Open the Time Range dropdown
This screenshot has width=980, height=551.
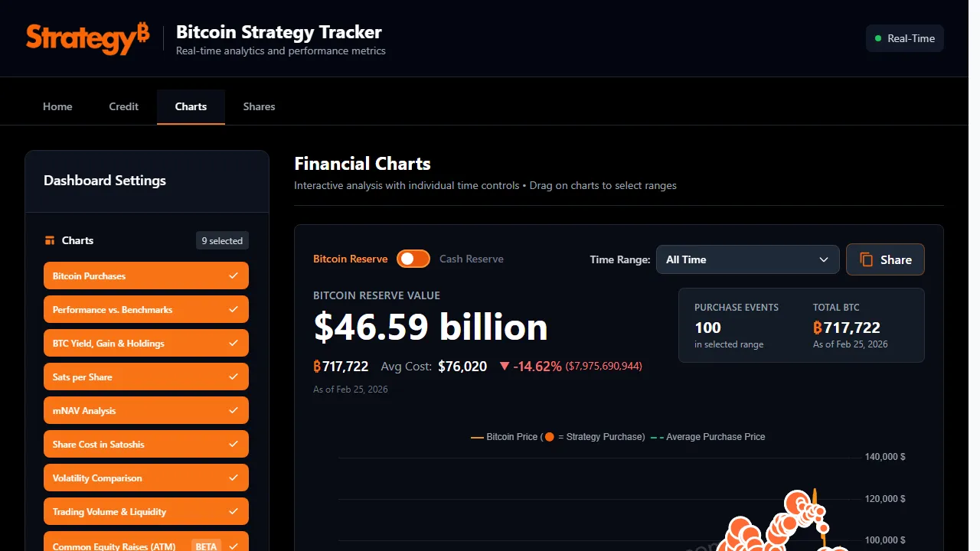[x=746, y=259]
